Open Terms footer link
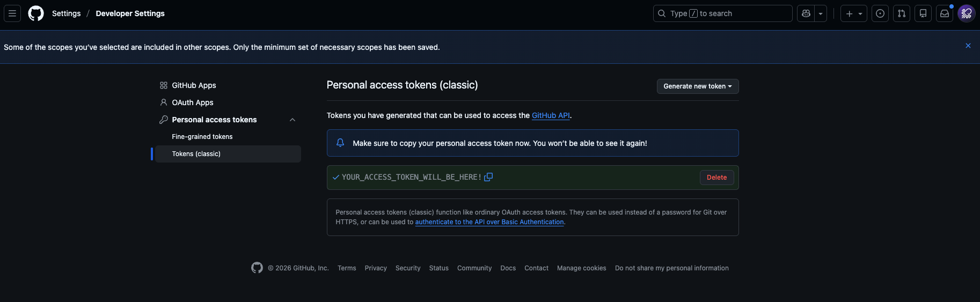 [347, 268]
